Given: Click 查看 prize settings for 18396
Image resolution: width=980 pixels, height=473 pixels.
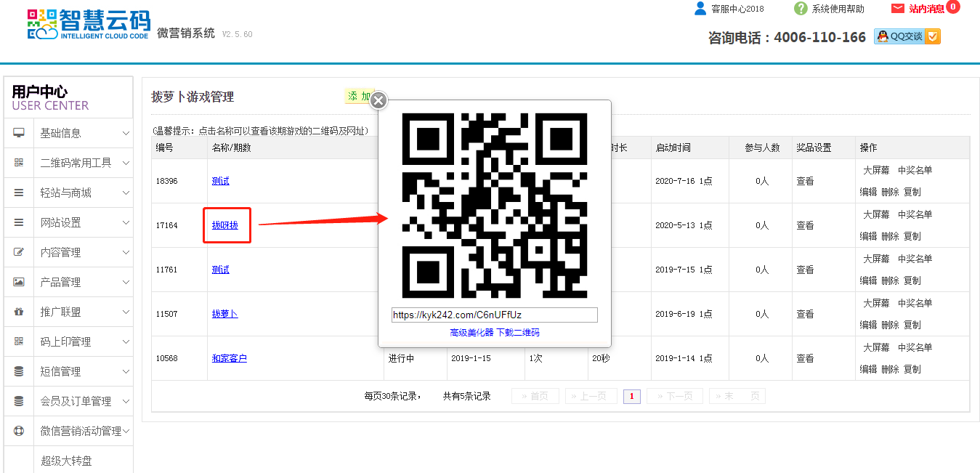Looking at the screenshot, I should (805, 181).
